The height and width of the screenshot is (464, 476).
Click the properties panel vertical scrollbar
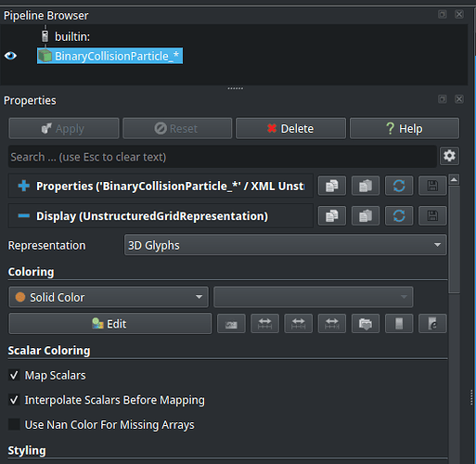point(454,239)
